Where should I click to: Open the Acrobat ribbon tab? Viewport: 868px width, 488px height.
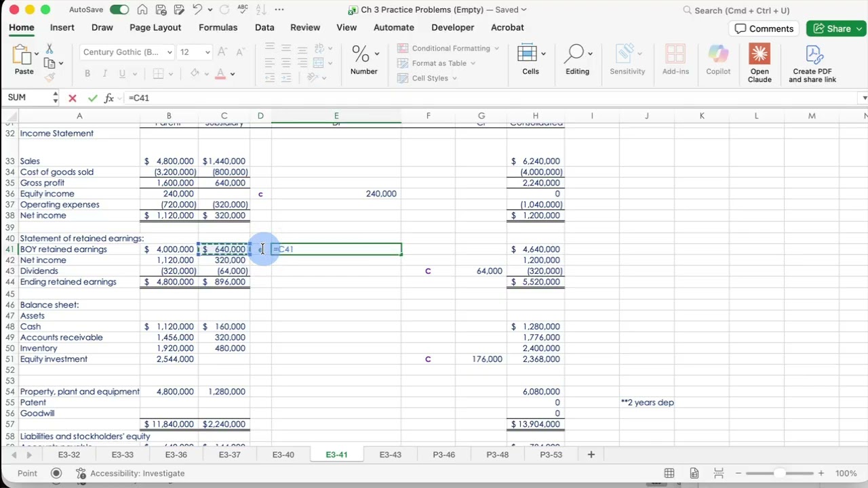(x=507, y=28)
